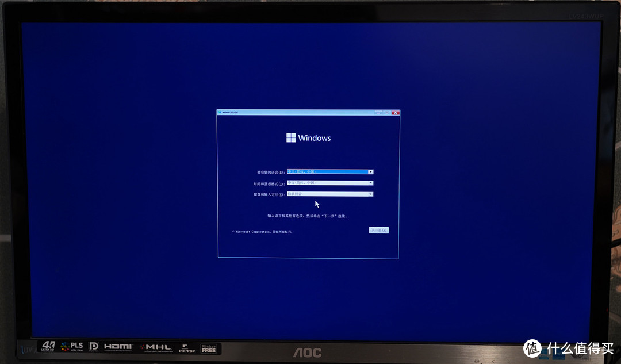The image size is (621, 364).
Task: Click the Windows four-pane logo
Action: click(291, 137)
